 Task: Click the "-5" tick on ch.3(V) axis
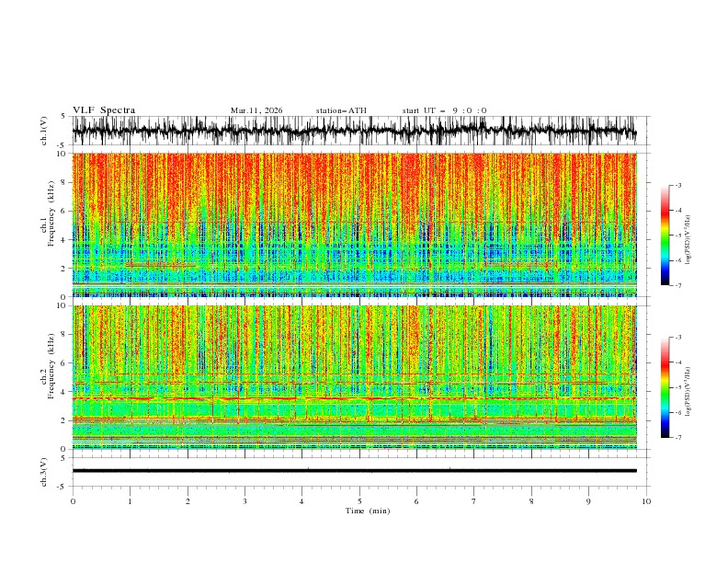coord(62,487)
